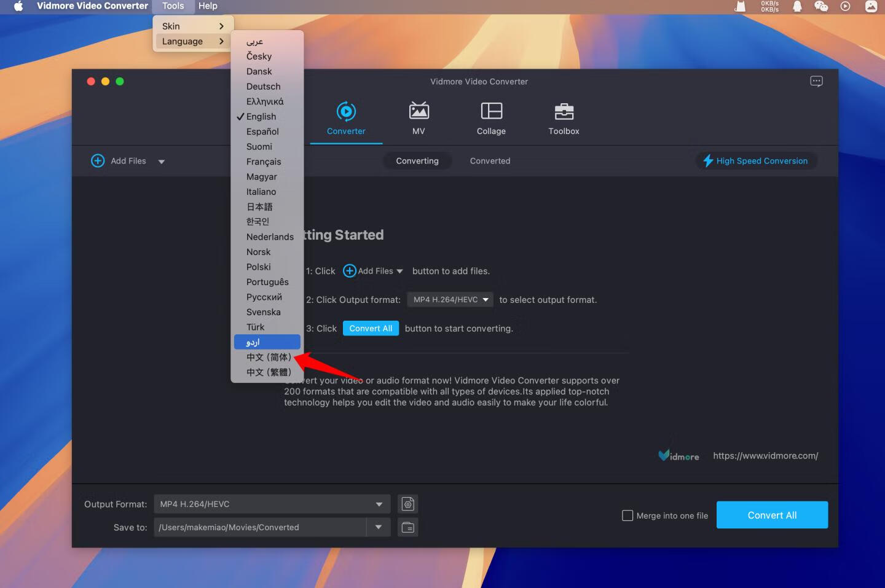This screenshot has width=885, height=588.
Task: Click the Save to path field
Action: pyautogui.click(x=260, y=527)
